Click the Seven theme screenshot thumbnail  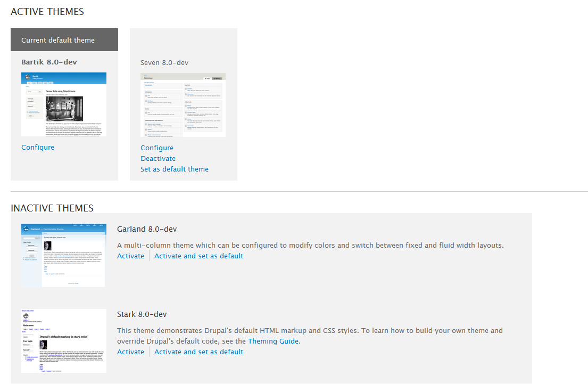point(183,105)
